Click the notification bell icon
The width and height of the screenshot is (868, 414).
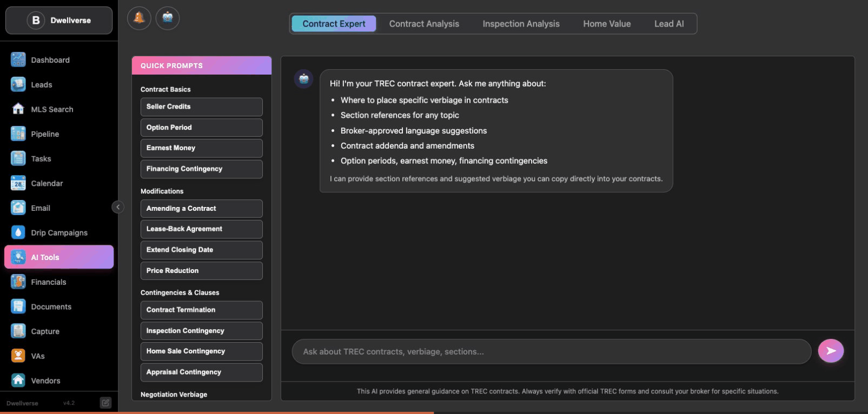pos(139,18)
